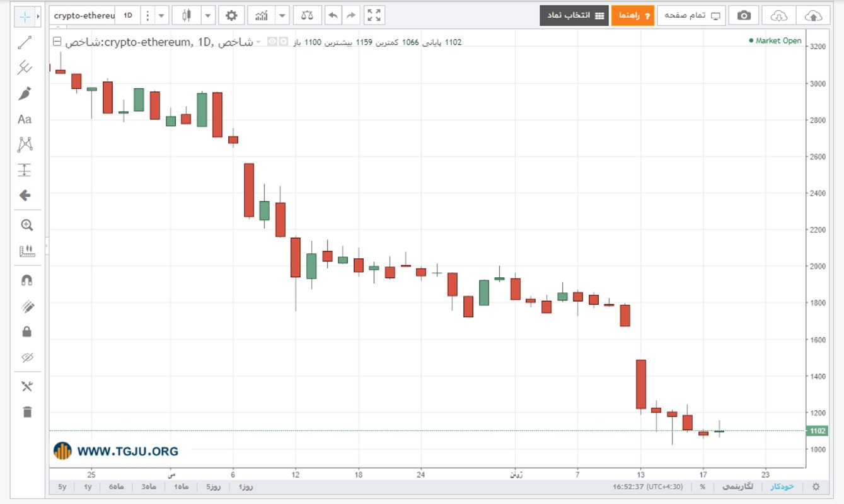Open the time interval dropdown arrow

(163, 15)
